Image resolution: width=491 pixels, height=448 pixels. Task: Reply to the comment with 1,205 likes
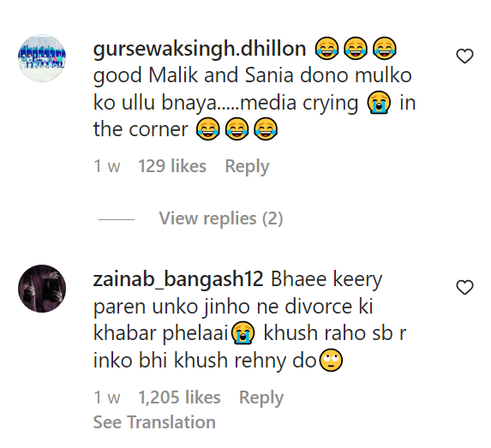click(261, 397)
